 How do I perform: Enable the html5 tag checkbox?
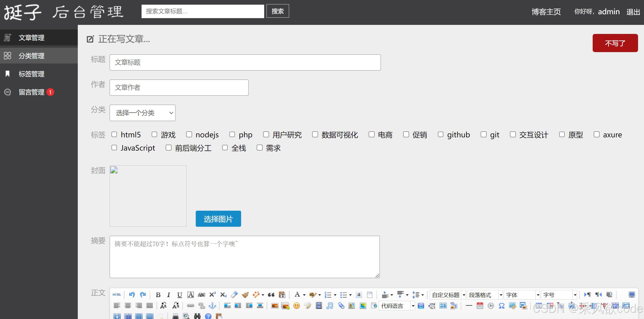pos(114,134)
